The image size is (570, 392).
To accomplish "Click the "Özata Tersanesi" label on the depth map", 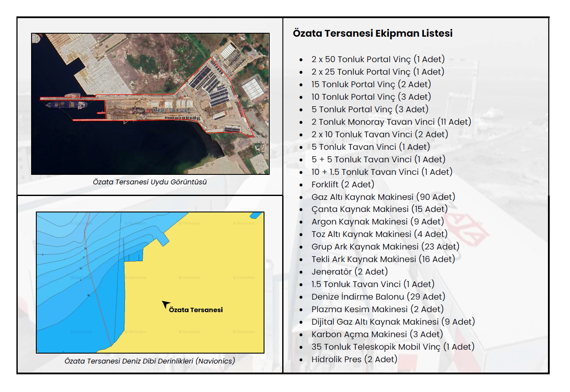I will click(x=196, y=310).
